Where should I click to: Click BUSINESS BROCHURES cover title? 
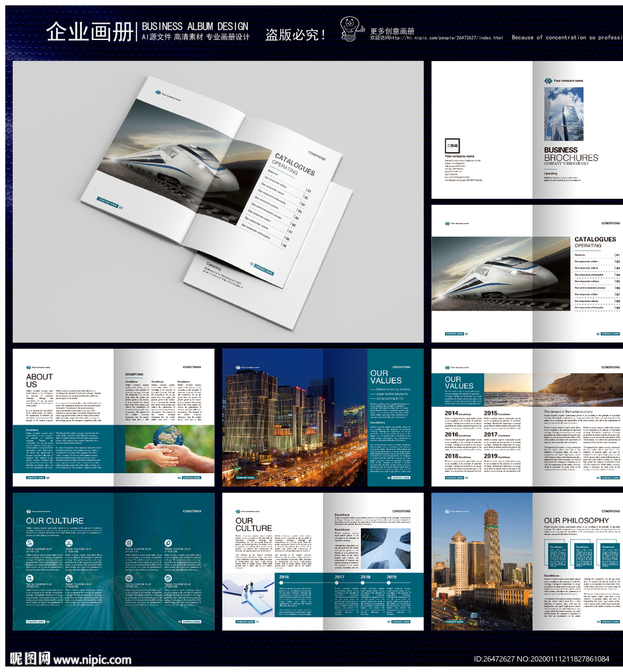[x=570, y=154]
